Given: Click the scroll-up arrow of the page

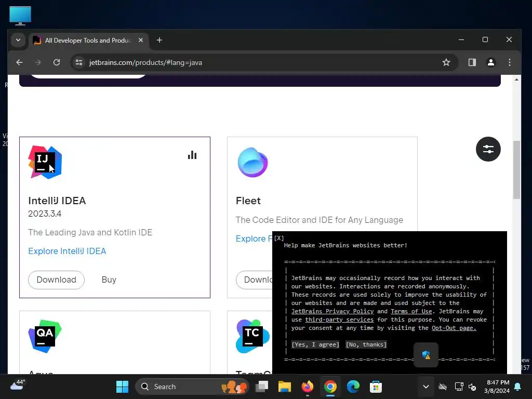Looking at the screenshot, I should 516,79.
